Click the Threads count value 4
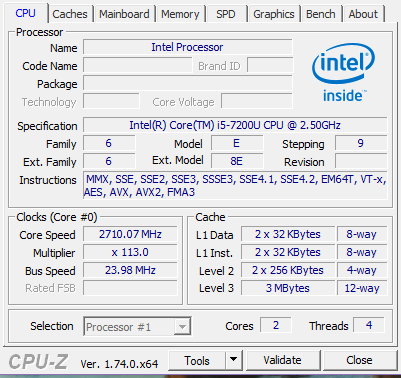This screenshot has height=378, width=401. (x=369, y=325)
